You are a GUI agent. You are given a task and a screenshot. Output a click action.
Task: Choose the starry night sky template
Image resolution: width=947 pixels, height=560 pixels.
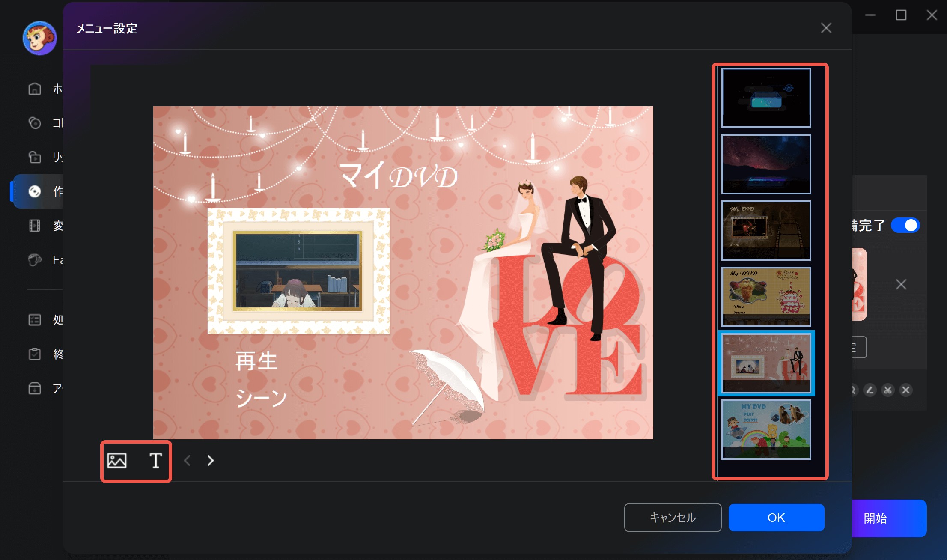click(766, 164)
